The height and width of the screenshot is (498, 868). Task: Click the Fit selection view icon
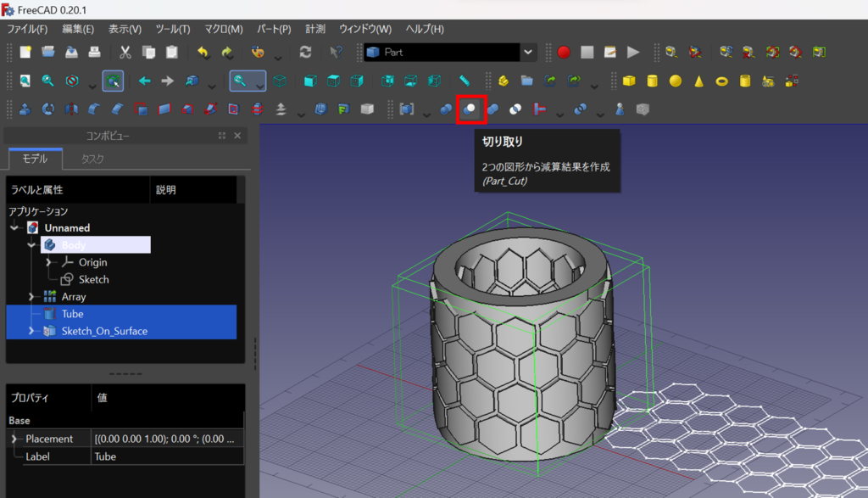click(x=48, y=81)
